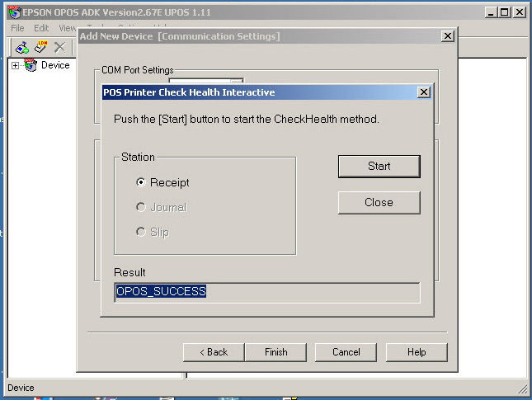Image resolution: width=532 pixels, height=400 pixels.
Task: Click the Add Device toolbar icon
Action: (x=22, y=48)
